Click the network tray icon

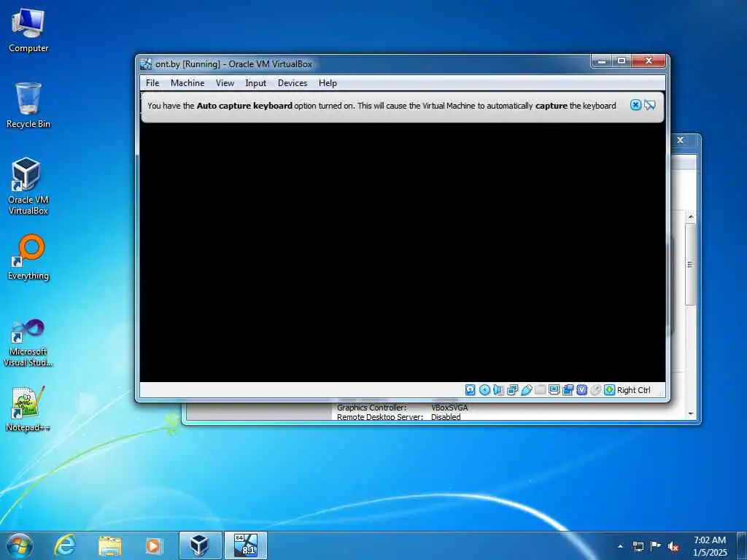pos(638,546)
